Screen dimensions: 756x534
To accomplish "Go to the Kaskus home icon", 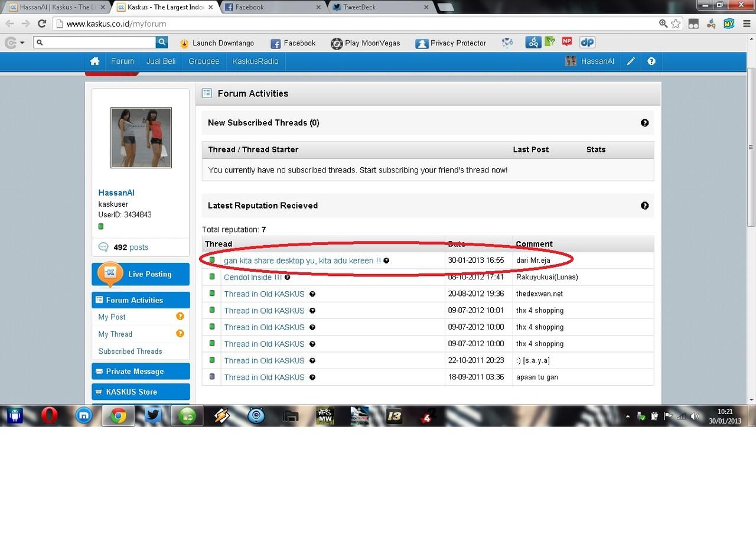I will (x=94, y=61).
